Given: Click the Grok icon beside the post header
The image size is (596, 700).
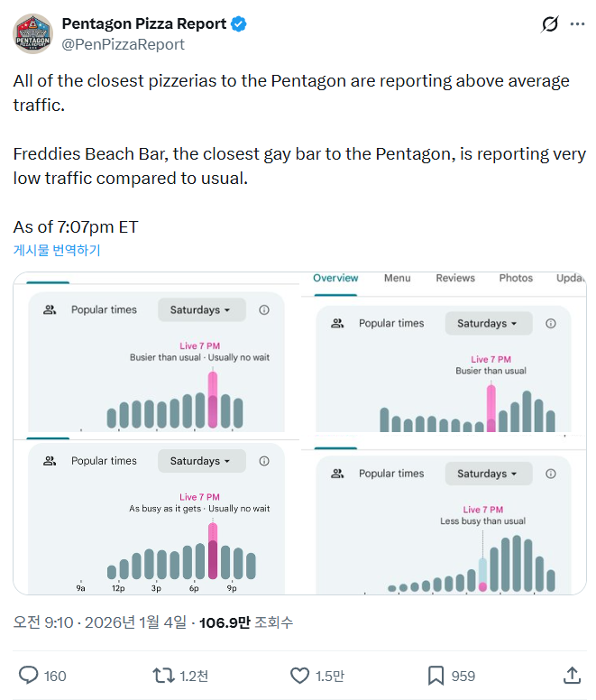Looking at the screenshot, I should (x=549, y=24).
